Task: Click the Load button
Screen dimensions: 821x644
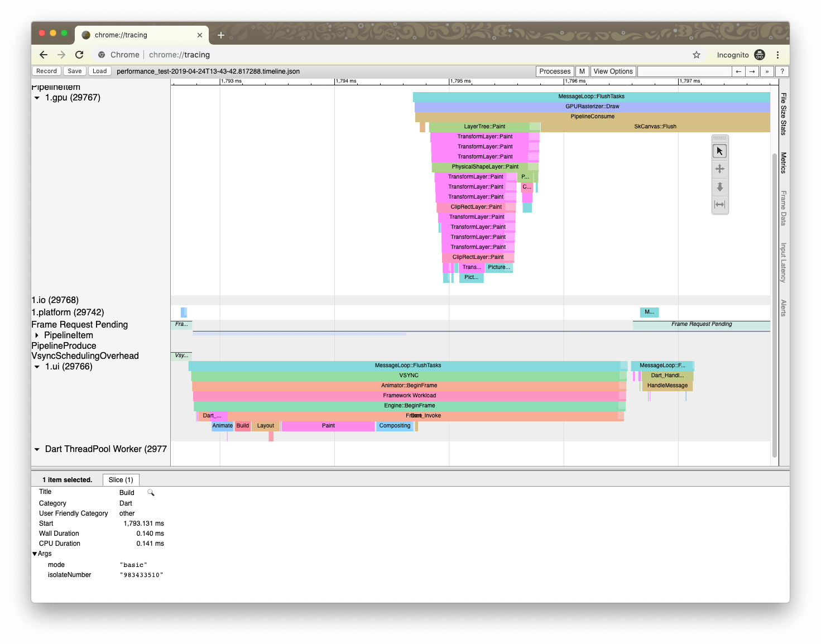Action: point(99,71)
